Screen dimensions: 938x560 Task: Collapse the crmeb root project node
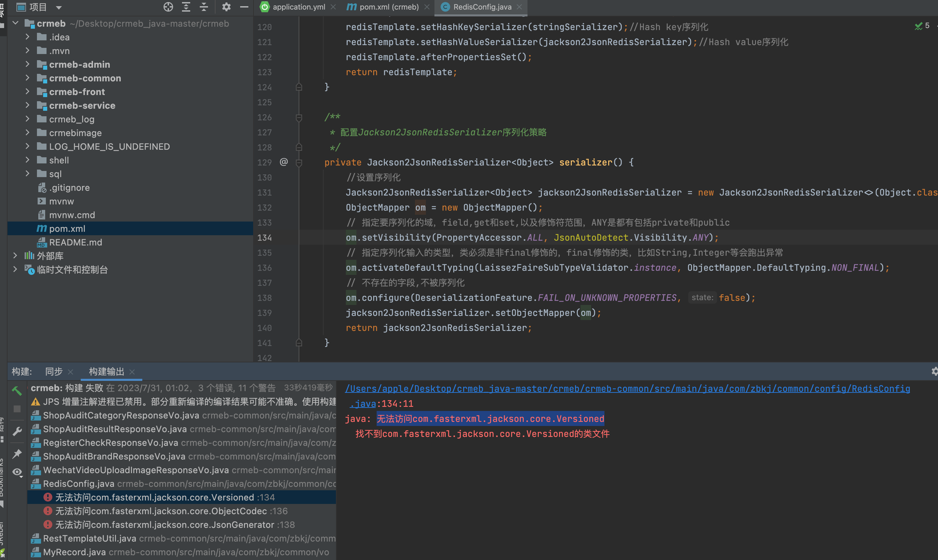pyautogui.click(x=15, y=23)
